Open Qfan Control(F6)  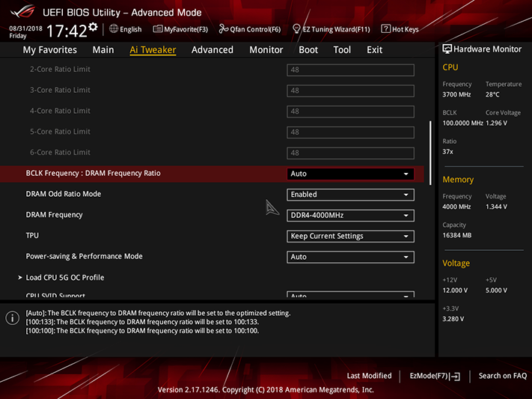tap(250, 29)
